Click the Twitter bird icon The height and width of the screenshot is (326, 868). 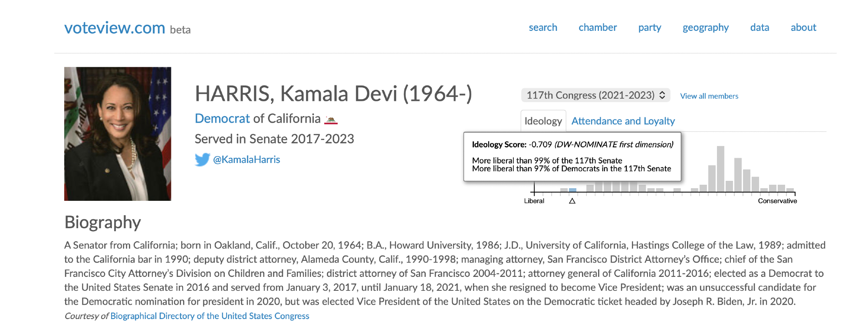[x=202, y=160]
